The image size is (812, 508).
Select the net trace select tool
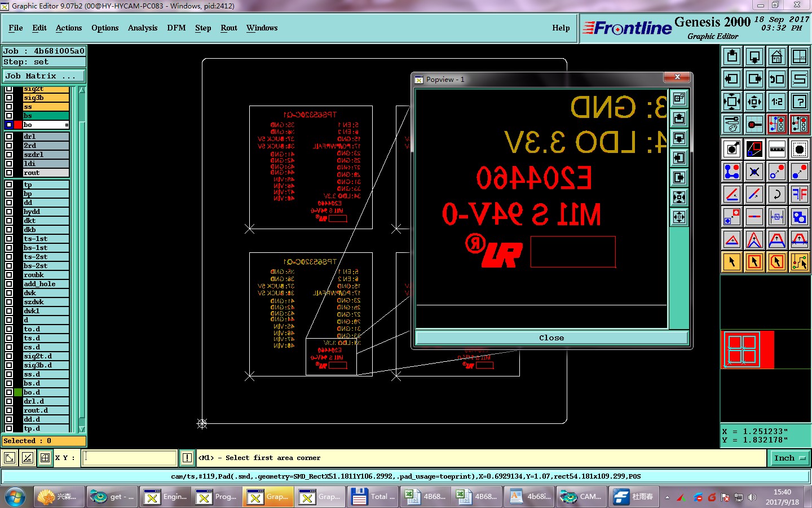click(800, 262)
